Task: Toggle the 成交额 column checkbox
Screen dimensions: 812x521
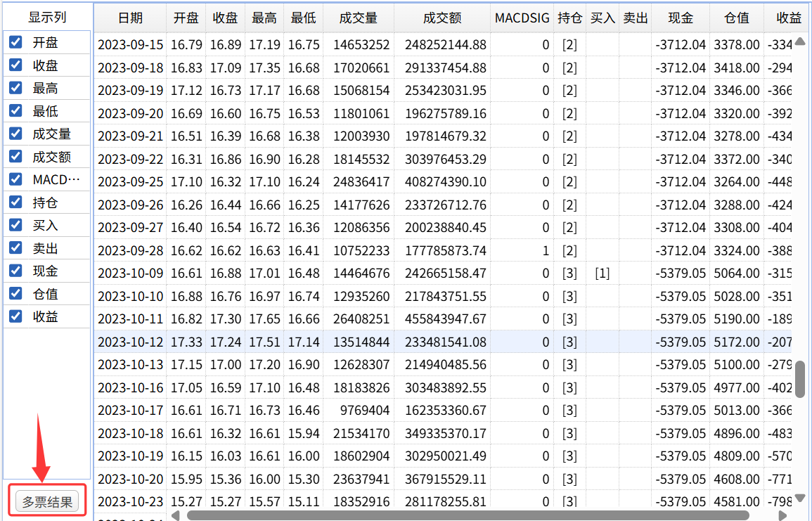Action: [x=15, y=156]
